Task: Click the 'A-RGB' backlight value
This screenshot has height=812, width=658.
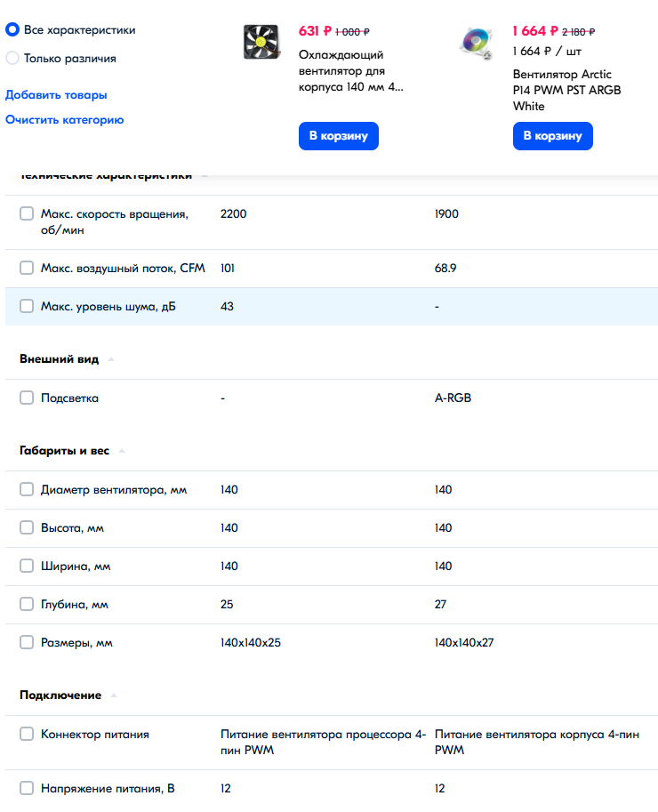Action: click(453, 398)
